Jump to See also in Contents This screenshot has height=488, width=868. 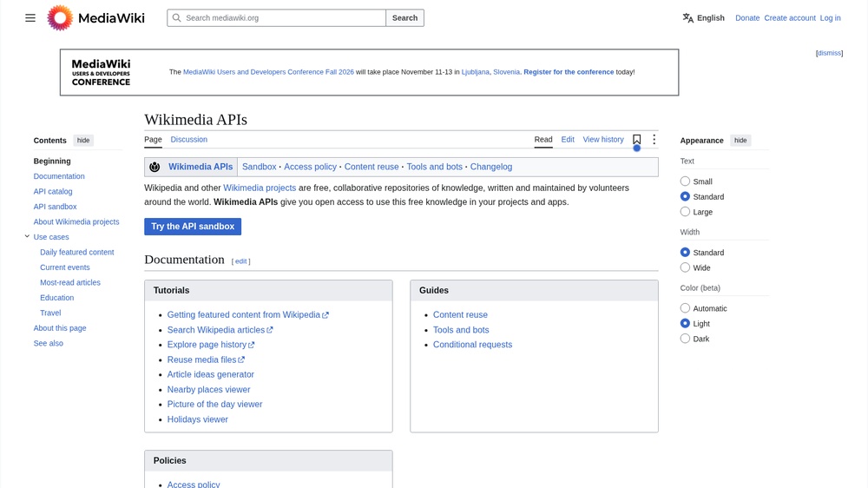(48, 344)
